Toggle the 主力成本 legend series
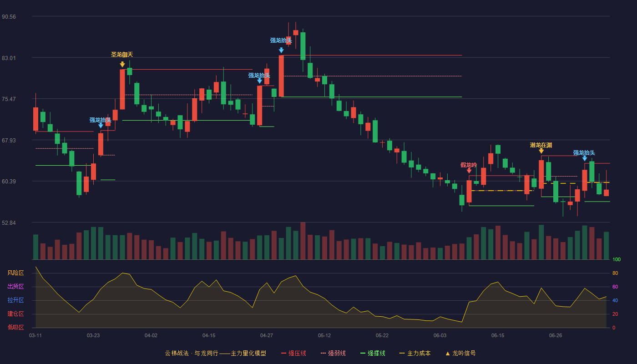637x364 pixels. pos(415,353)
